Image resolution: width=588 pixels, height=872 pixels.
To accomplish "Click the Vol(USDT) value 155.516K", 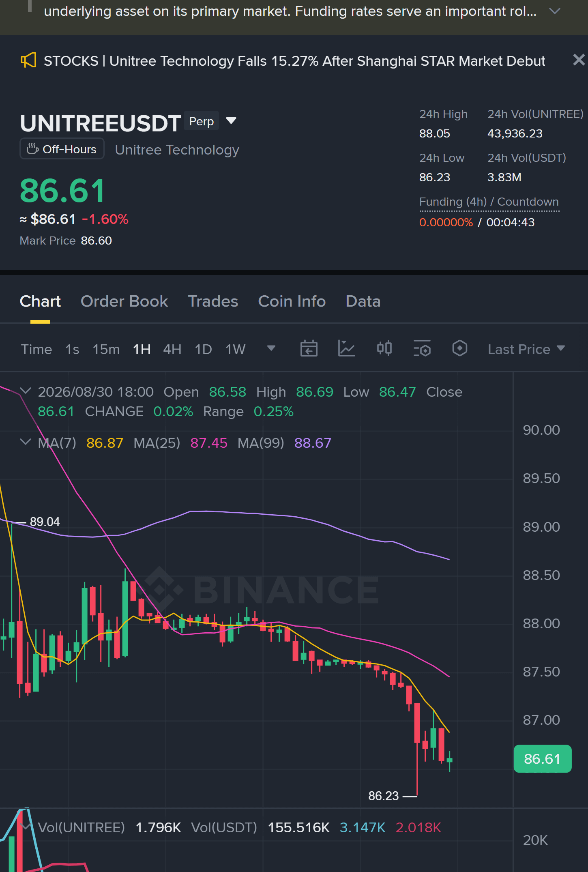I will point(299,827).
